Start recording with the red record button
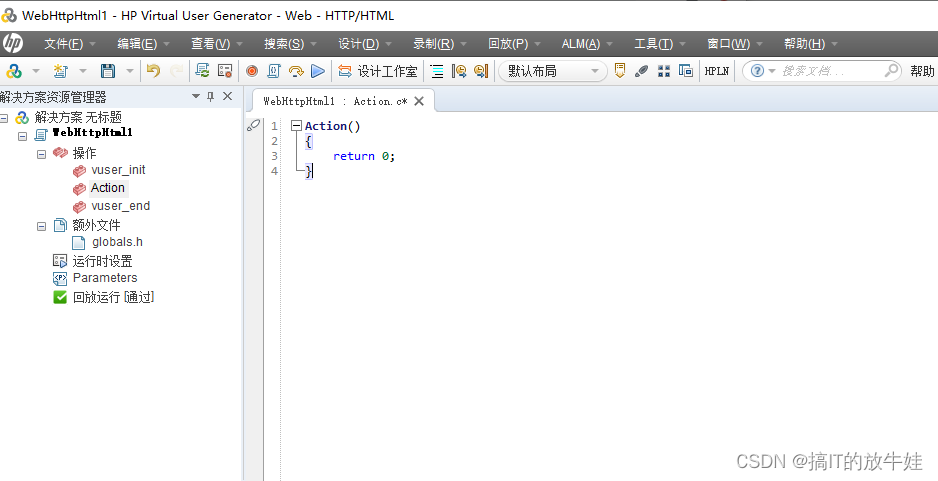 (x=252, y=71)
